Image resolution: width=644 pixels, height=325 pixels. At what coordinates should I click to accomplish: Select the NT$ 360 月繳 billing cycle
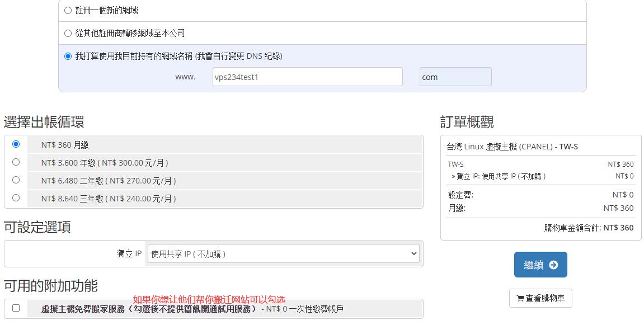pyautogui.click(x=16, y=144)
